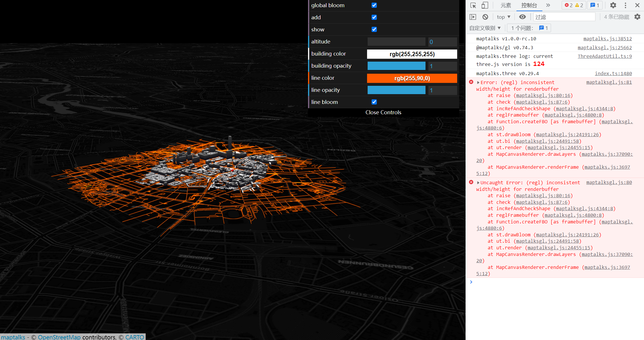Expand the first regl error stack trace

point(478,82)
